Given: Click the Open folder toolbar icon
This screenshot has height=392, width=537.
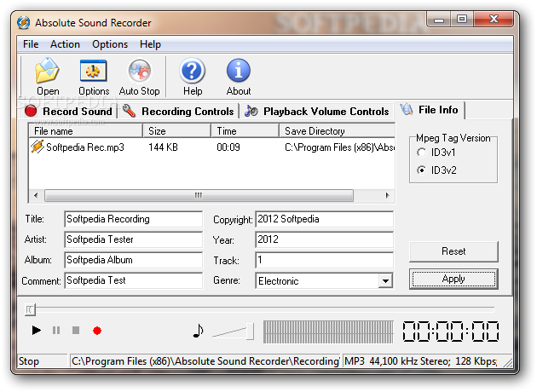Looking at the screenshot, I should pos(47,72).
